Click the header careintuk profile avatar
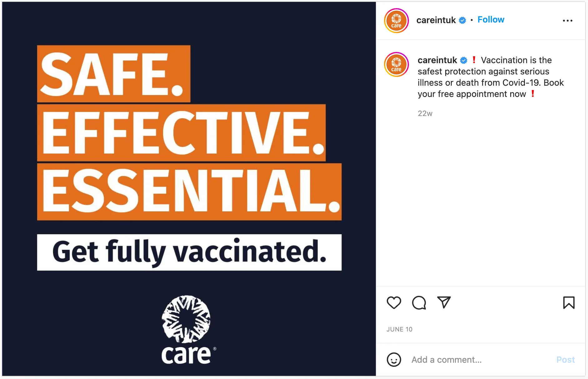 click(396, 21)
